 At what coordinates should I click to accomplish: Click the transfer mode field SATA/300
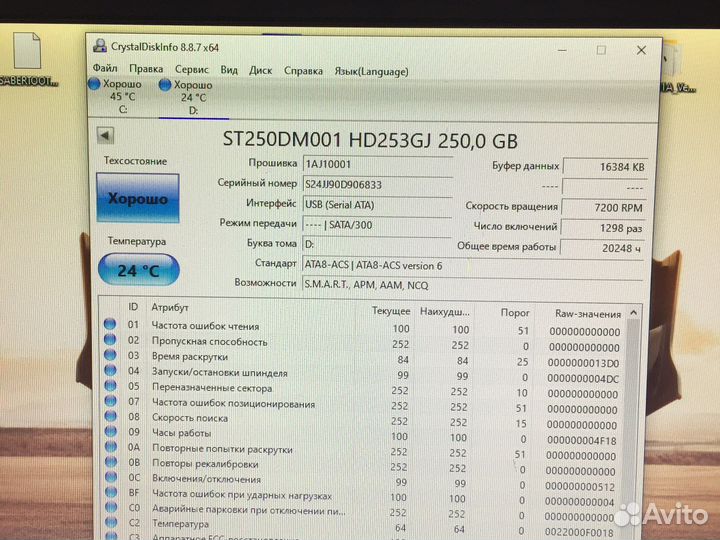(x=377, y=225)
